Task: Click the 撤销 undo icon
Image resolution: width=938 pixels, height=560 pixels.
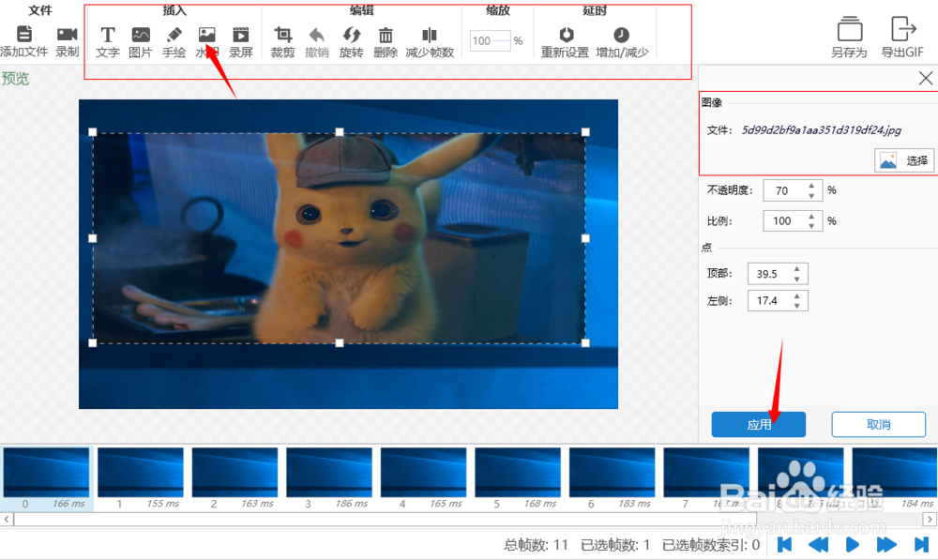Action: (316, 35)
